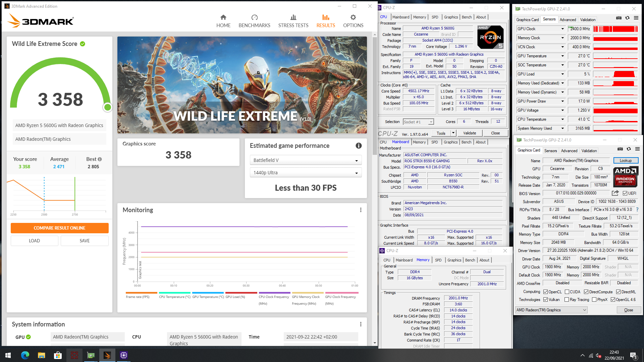Take screenshot with camera icon in GPU-Z Sensors window
This screenshot has width=644, height=362.
(x=619, y=18)
